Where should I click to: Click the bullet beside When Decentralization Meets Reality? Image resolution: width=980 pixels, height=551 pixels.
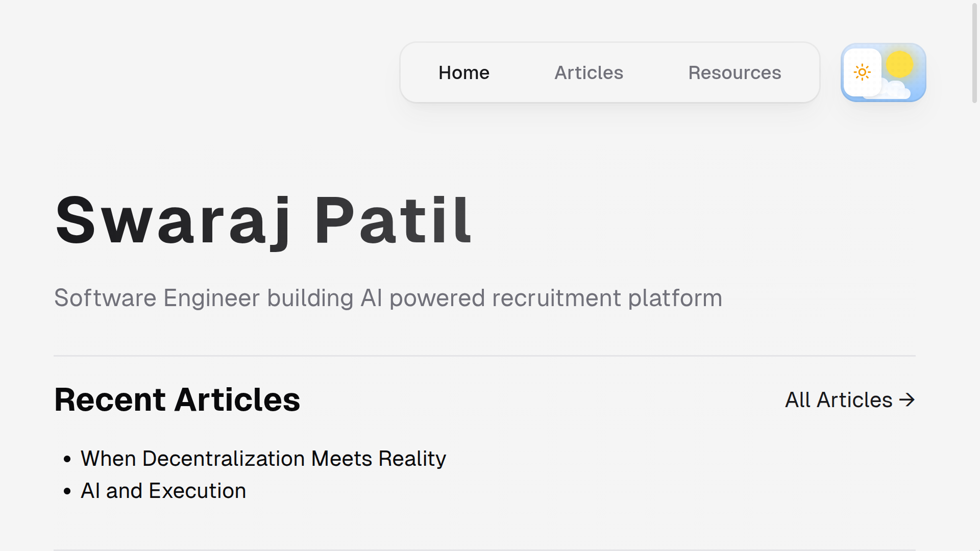(x=67, y=459)
